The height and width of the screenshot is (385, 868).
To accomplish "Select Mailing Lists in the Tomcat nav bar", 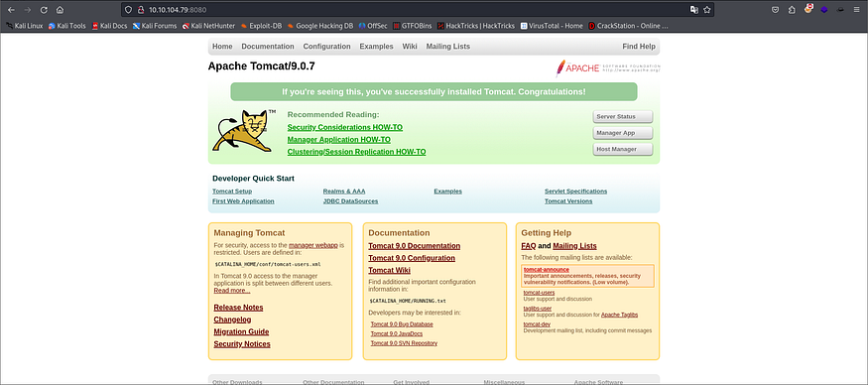I will [x=447, y=47].
